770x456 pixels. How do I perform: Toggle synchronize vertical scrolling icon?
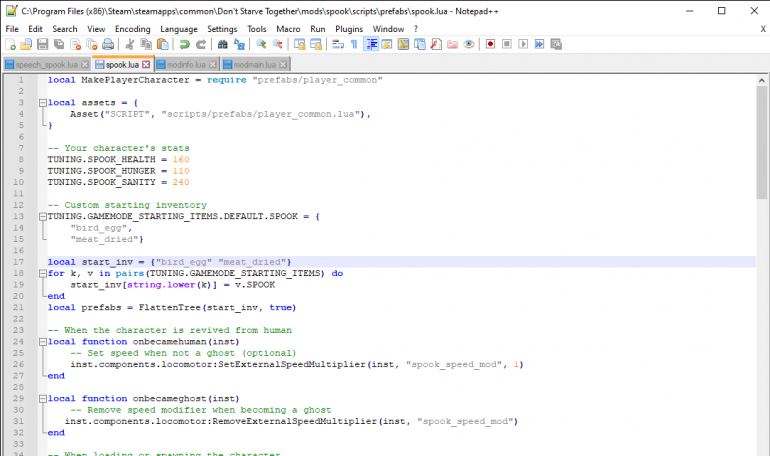(300, 45)
